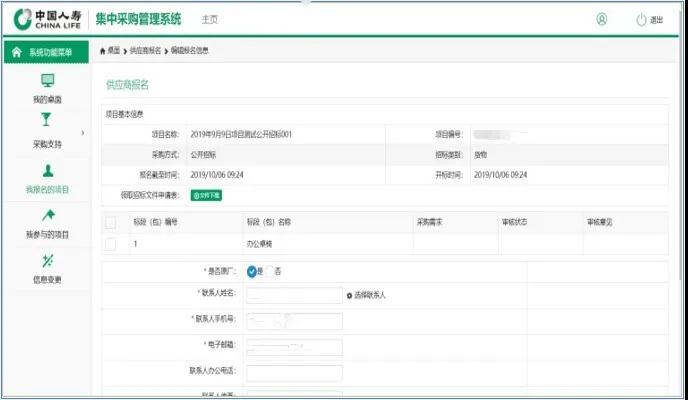Click the 采购需求 column header
The height and width of the screenshot is (400, 688).
(430, 222)
